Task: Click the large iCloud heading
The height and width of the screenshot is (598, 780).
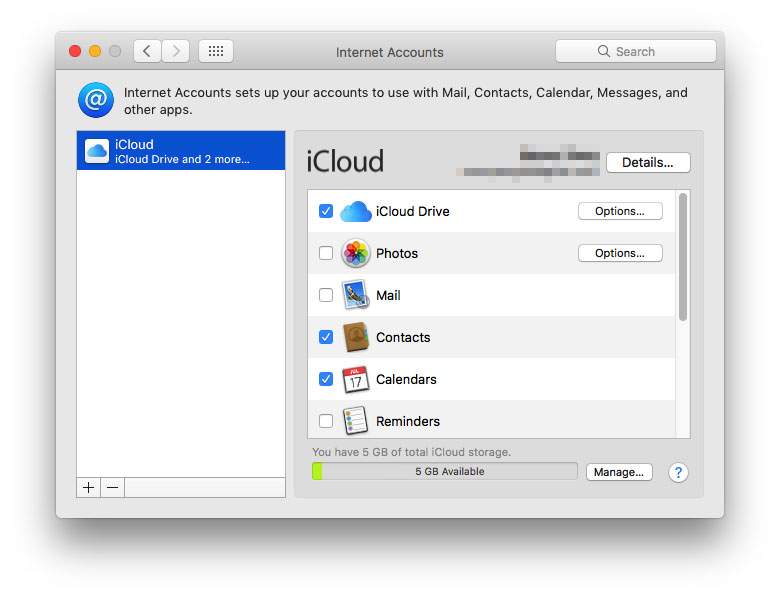Action: pyautogui.click(x=345, y=161)
